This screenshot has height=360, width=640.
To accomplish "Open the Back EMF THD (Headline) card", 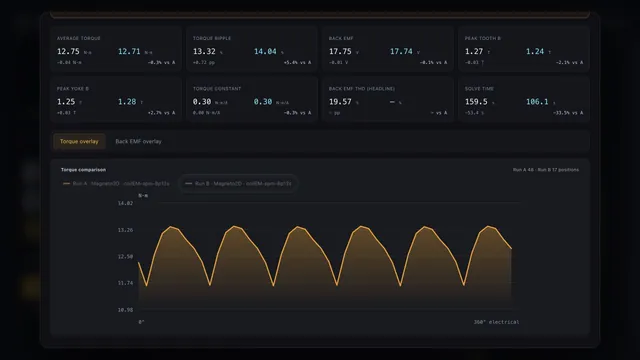I will coord(388,100).
